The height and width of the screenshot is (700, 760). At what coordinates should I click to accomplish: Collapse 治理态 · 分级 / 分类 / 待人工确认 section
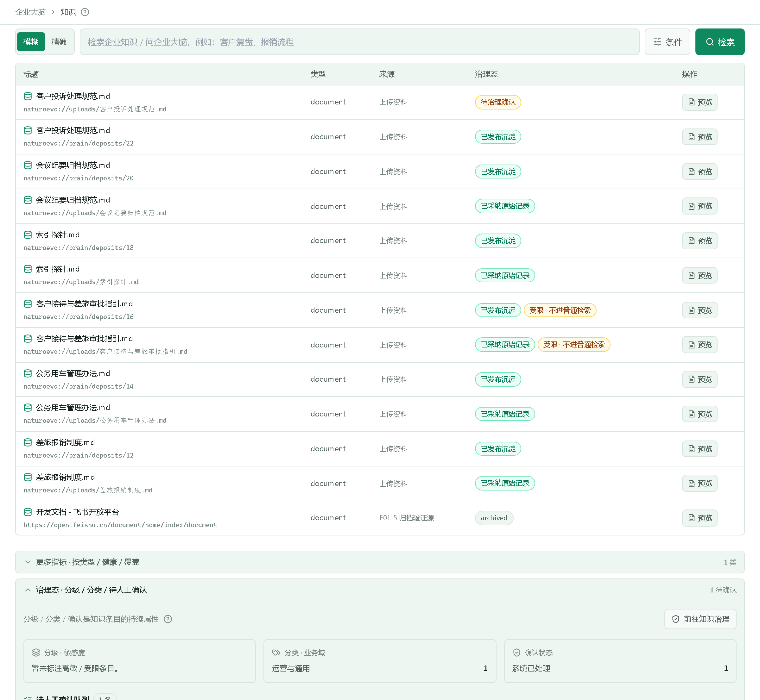(x=380, y=590)
